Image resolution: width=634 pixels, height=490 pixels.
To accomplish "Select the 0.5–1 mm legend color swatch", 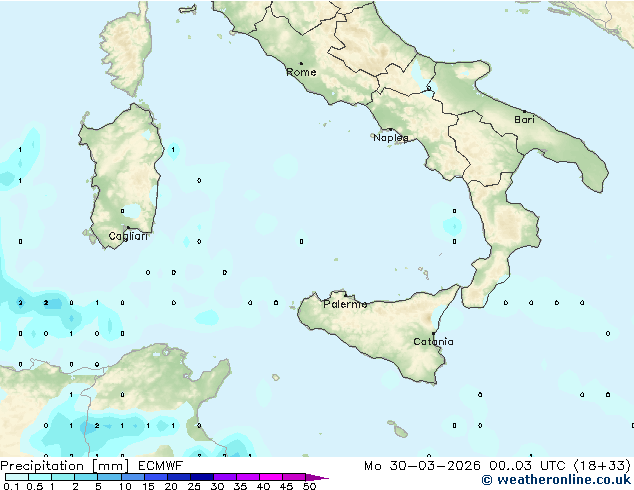I will click(x=40, y=477).
